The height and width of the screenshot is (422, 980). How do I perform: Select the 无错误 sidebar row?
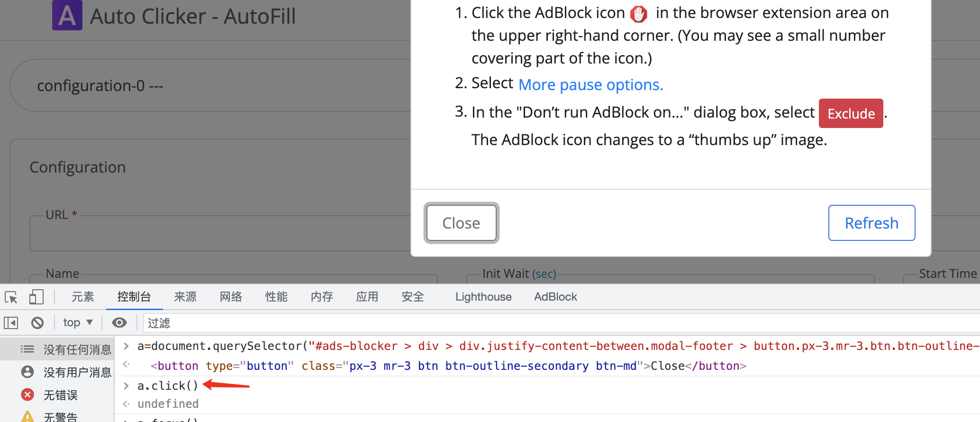point(57,395)
